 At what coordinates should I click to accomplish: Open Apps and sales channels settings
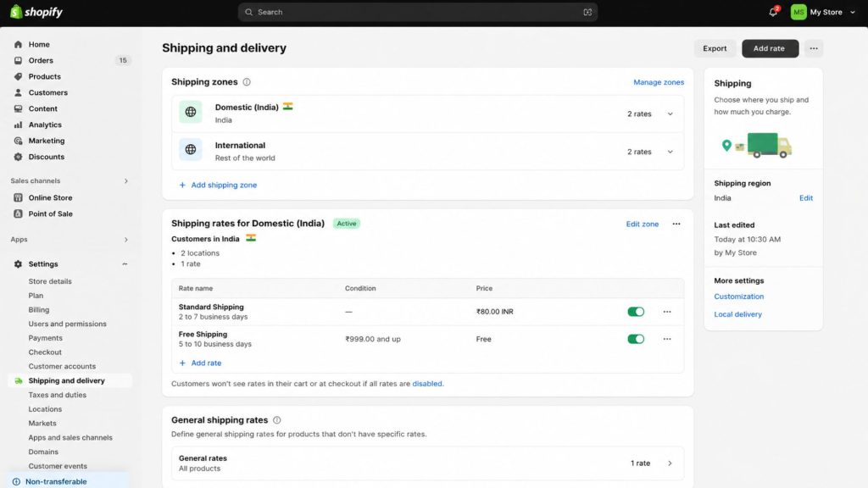[70, 437]
